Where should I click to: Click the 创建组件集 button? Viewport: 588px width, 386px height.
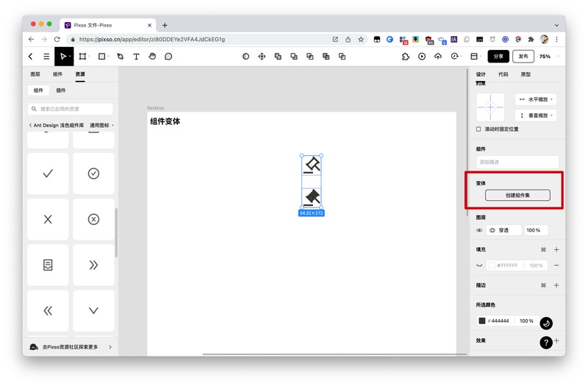click(517, 195)
